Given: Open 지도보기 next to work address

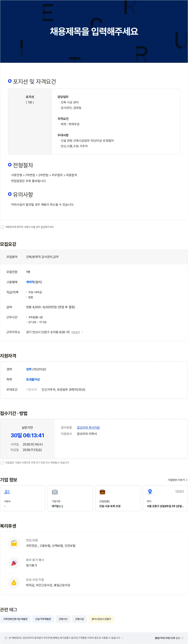Looking at the screenshot, I should pos(76,332).
